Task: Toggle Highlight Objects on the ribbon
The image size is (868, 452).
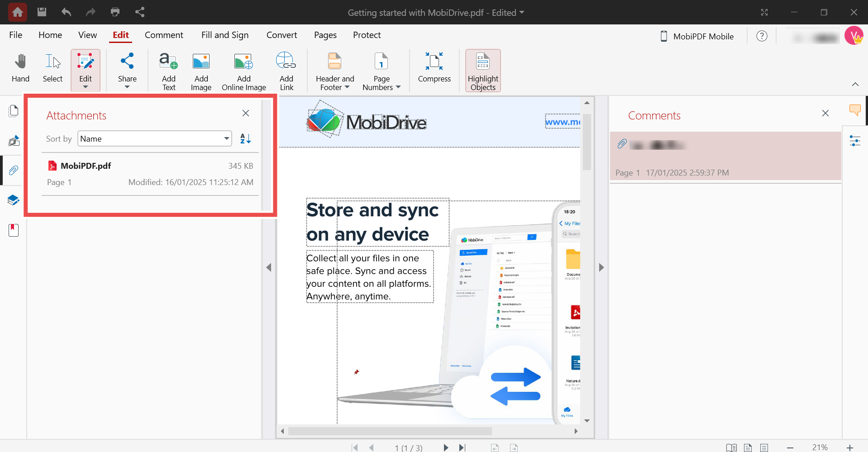Action: pyautogui.click(x=482, y=70)
